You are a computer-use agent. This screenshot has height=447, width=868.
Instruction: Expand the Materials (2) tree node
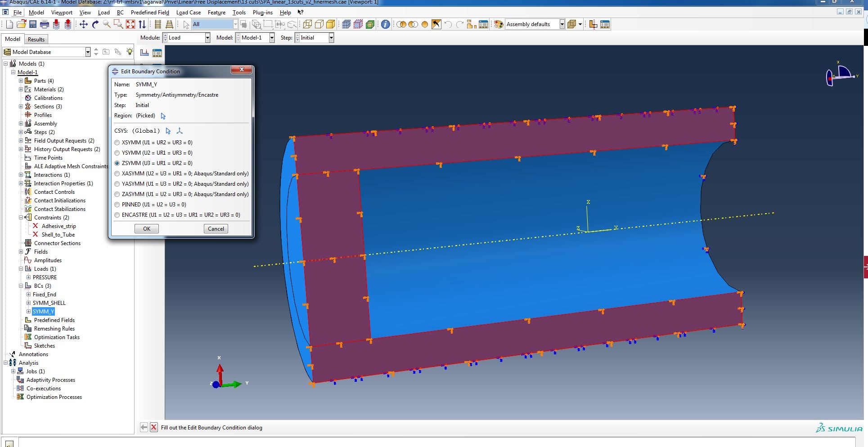[21, 89]
